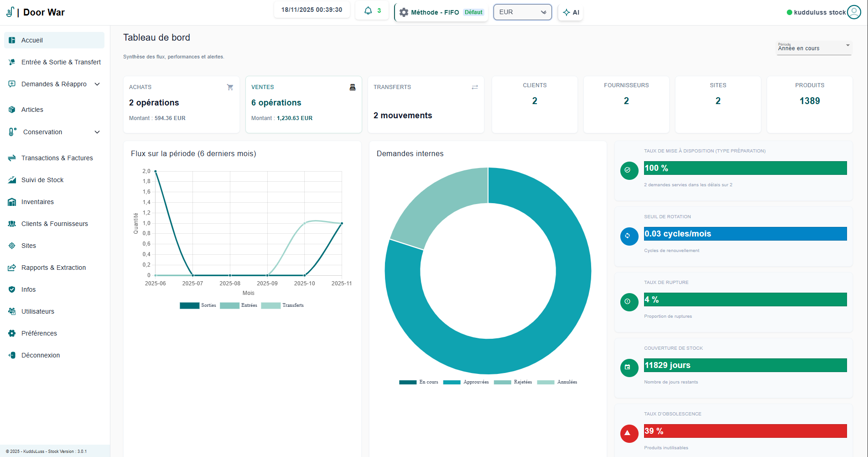Click the cash register icon in Ventes card
Viewport: 868px width, 457px height.
click(352, 87)
